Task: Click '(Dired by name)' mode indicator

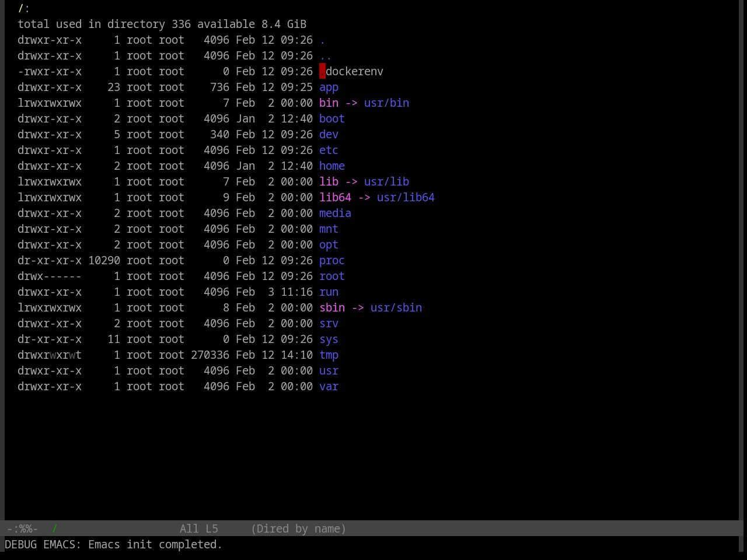Action: coord(298,528)
